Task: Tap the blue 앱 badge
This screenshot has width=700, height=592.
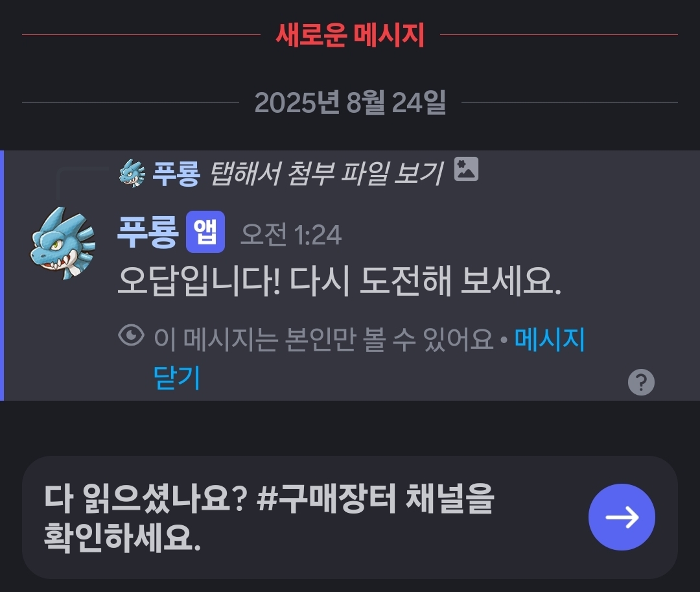Action: (x=205, y=231)
